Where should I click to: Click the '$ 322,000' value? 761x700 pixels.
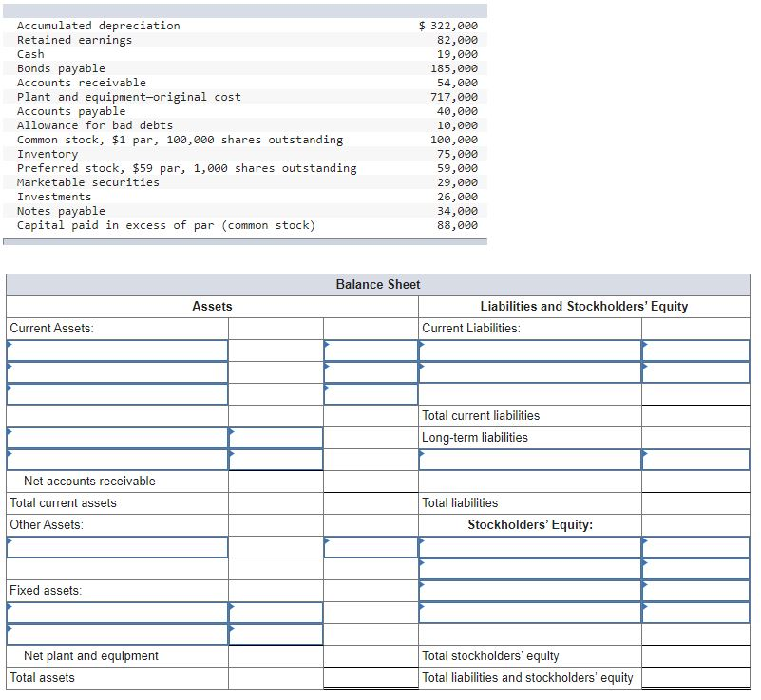[x=448, y=26]
